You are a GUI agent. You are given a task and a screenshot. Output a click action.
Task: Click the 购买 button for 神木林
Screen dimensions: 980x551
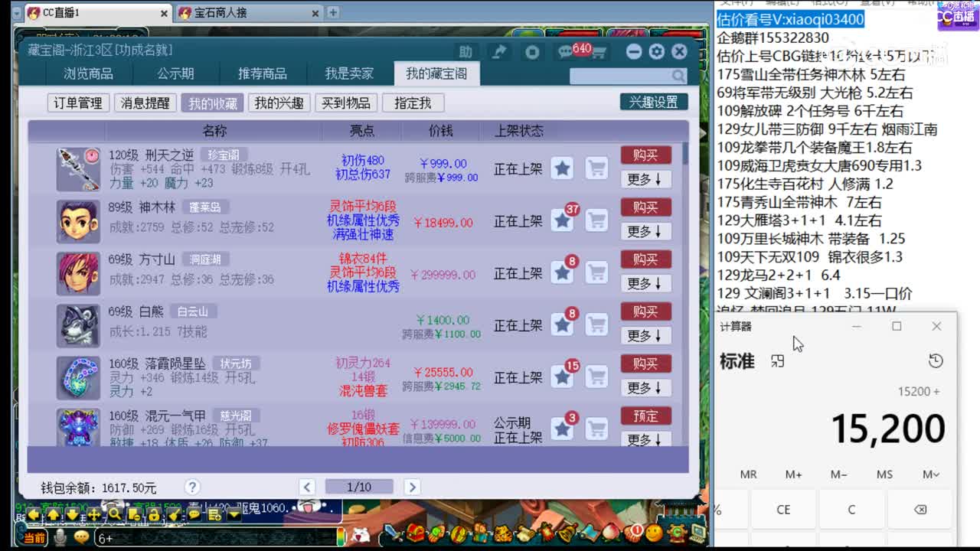coord(645,207)
